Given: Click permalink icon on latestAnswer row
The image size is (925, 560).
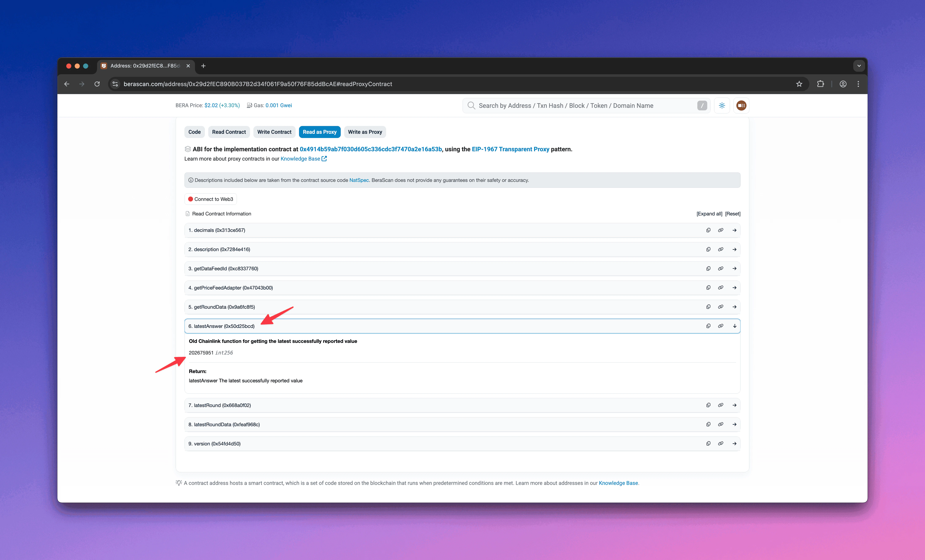Looking at the screenshot, I should click(720, 326).
